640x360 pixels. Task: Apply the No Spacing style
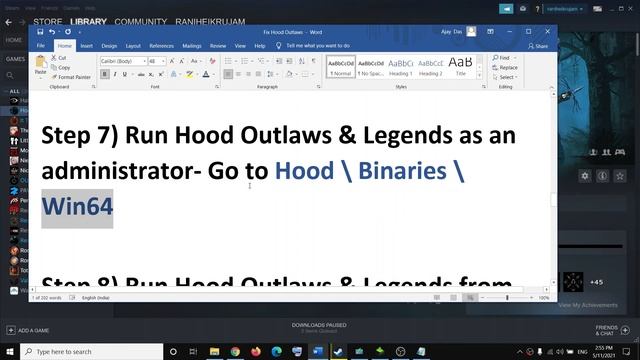point(371,67)
